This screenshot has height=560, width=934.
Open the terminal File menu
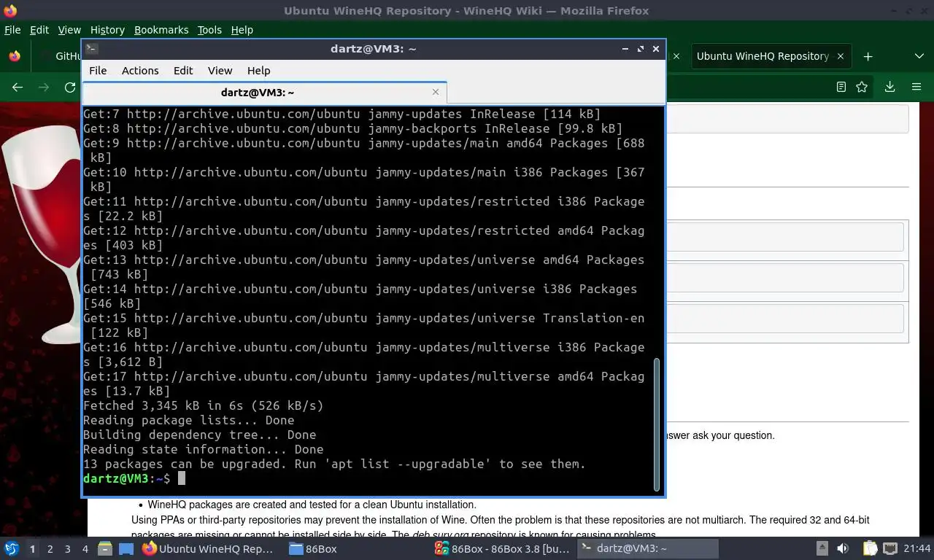98,71
